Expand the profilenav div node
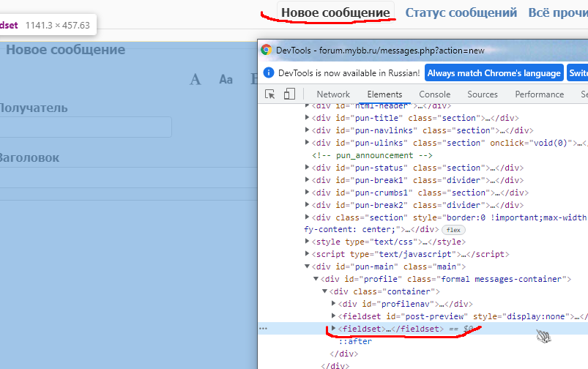Screen dimensions: 588x369 coord(333,303)
